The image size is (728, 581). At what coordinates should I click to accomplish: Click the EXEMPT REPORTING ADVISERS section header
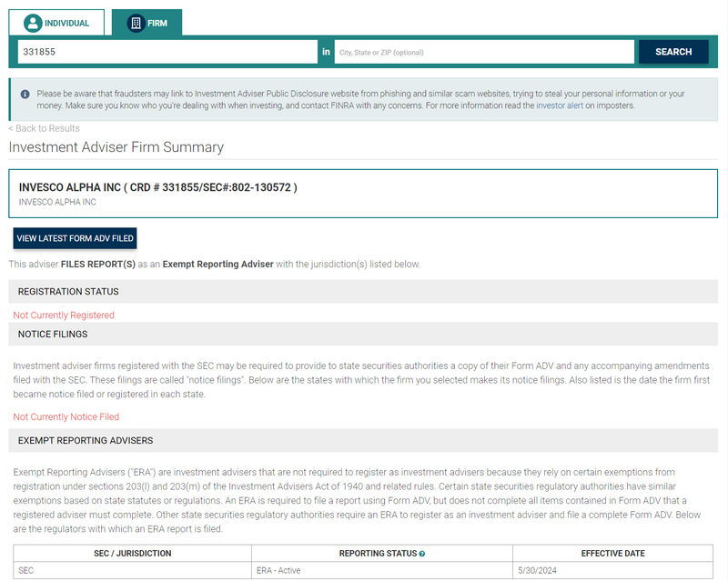coord(363,440)
